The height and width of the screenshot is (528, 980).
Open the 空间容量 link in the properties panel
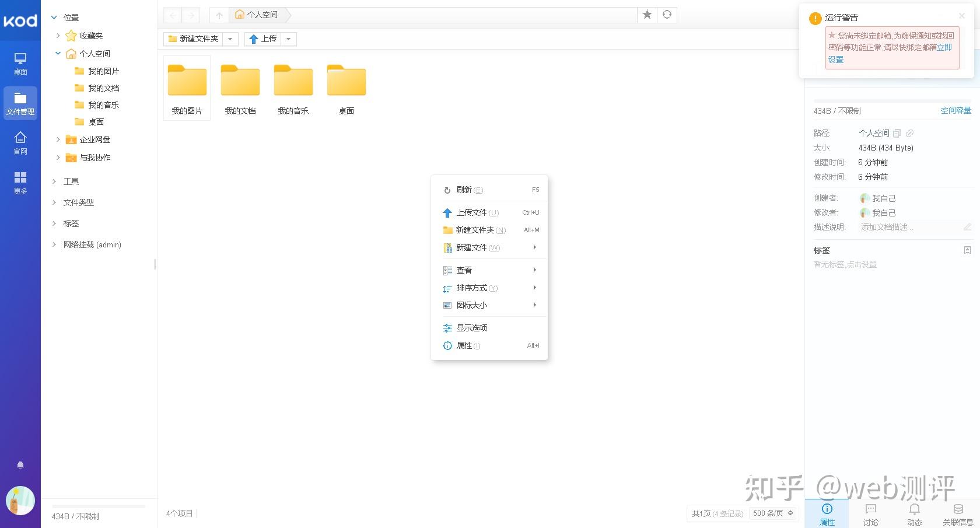956,110
